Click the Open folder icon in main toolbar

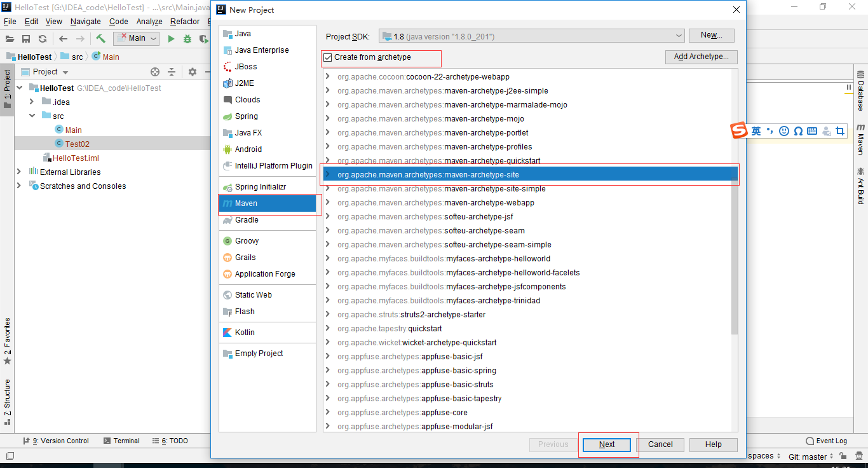[x=10, y=39]
